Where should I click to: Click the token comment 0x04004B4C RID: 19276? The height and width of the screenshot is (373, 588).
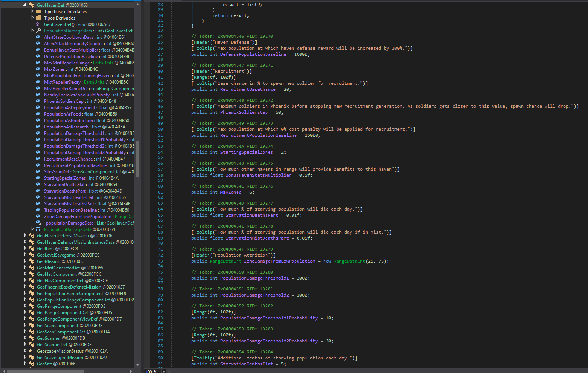click(x=232, y=186)
